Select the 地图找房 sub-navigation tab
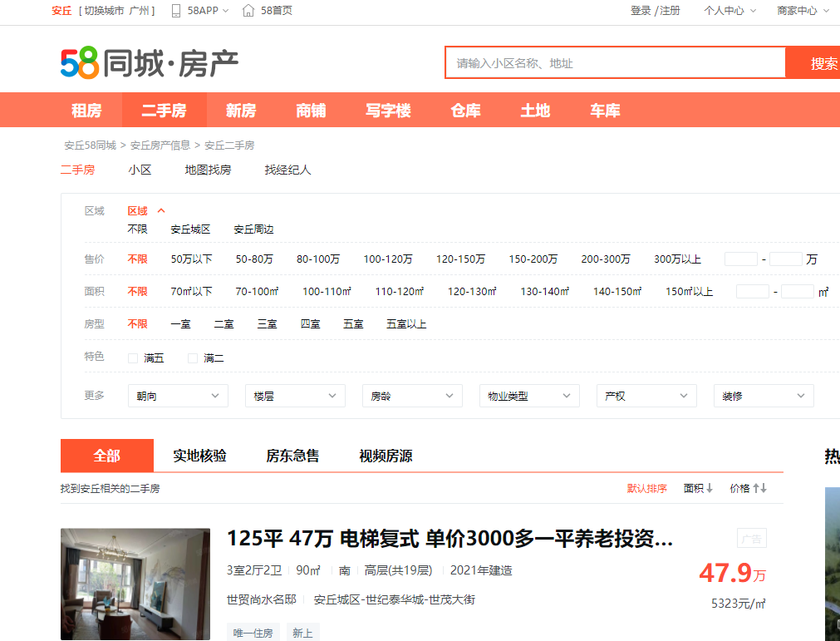The image size is (840, 641). [208, 170]
